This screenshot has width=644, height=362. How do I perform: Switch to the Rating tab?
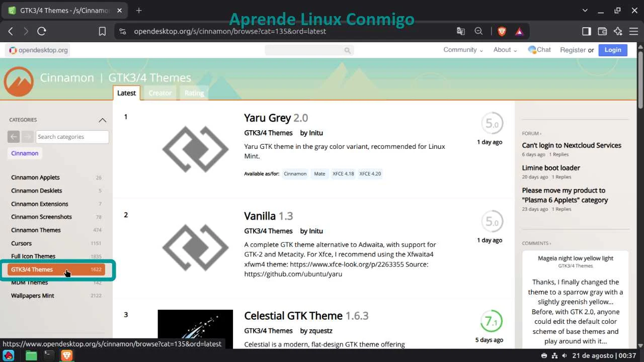[x=194, y=93]
